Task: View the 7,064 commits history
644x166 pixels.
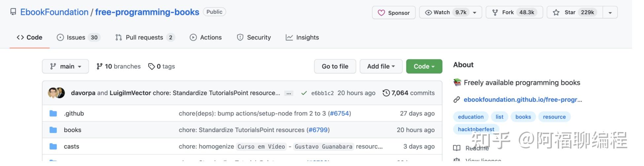Action: click(x=409, y=93)
